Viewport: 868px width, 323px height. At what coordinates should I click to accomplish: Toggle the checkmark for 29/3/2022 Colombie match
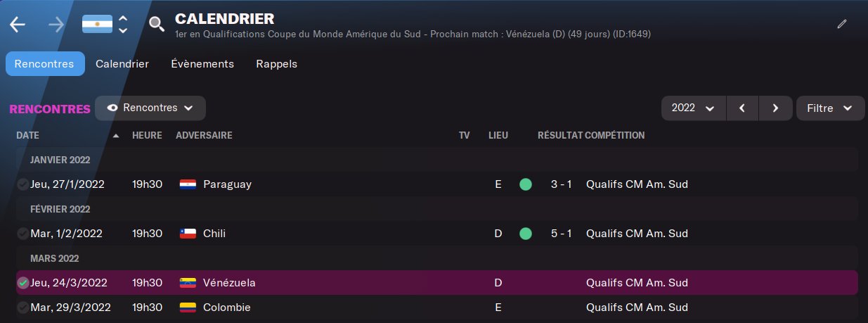coord(23,308)
